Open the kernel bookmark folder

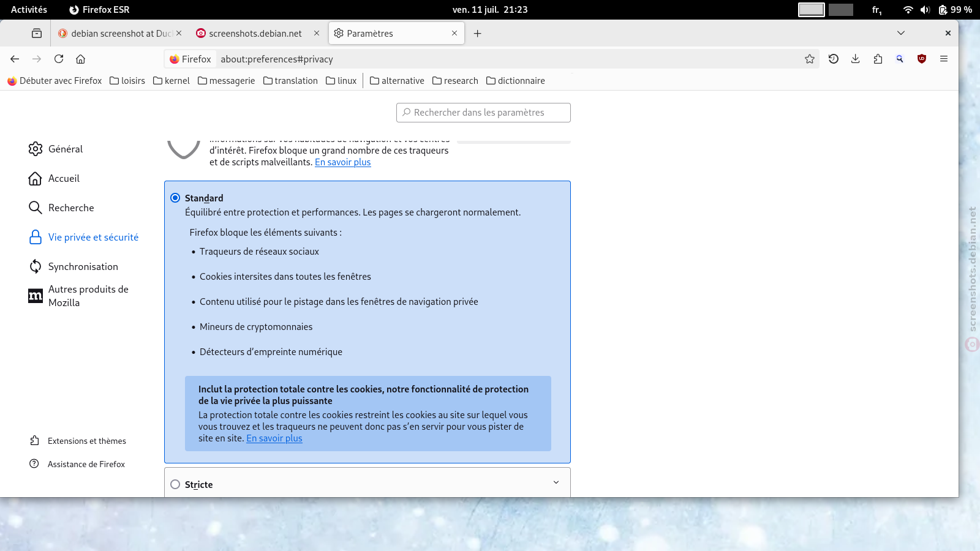pos(171,81)
